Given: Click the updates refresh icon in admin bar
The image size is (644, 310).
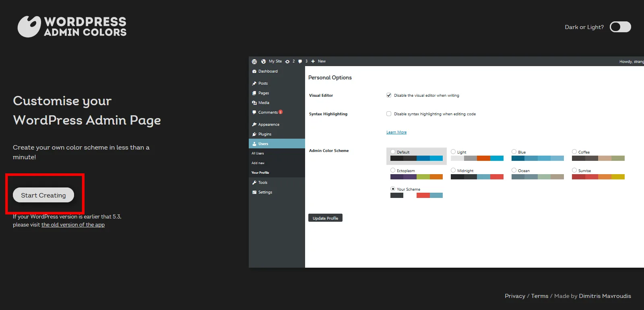Looking at the screenshot, I should point(287,62).
